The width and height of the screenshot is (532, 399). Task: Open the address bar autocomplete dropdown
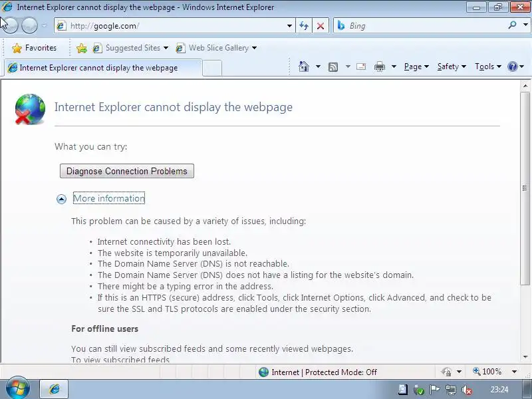289,26
